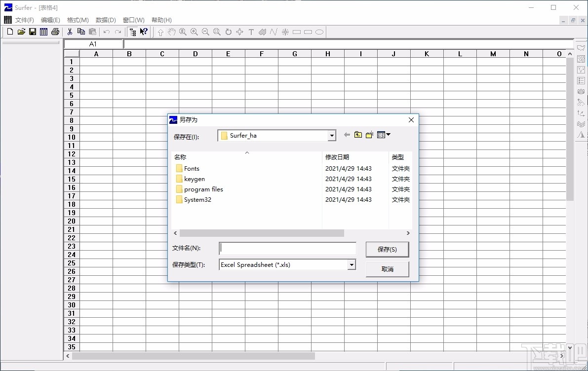
Task: Click the Cut scissors icon
Action: (x=70, y=32)
